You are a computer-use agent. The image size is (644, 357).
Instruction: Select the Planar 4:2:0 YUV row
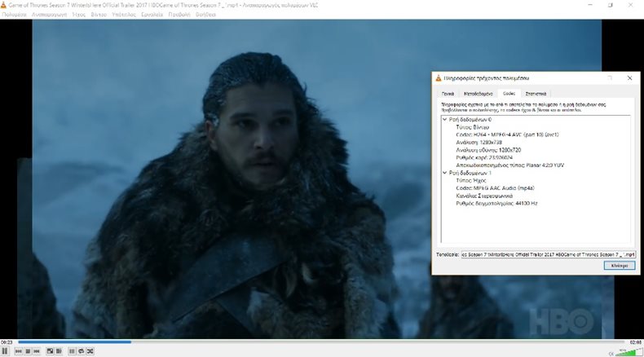(509, 165)
